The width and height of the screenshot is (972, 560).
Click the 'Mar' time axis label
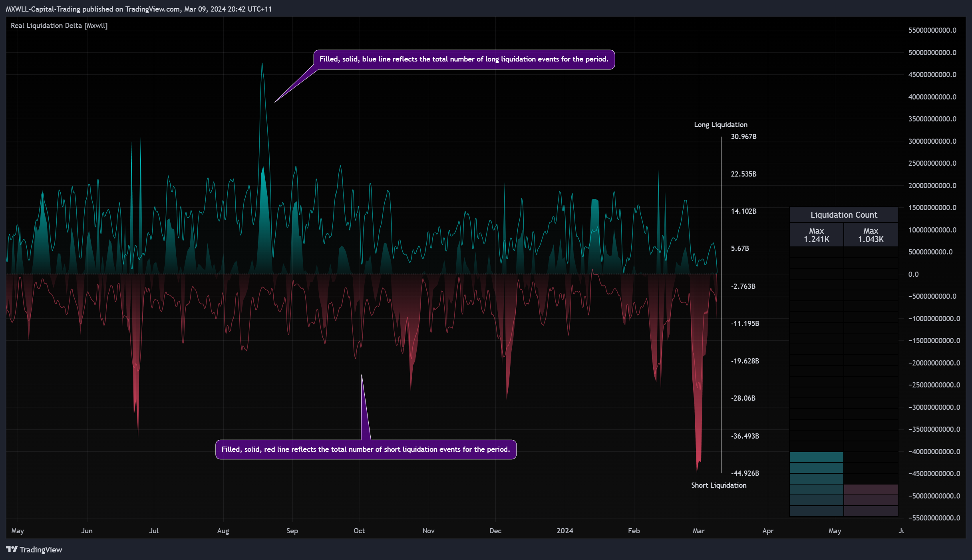coord(698,531)
